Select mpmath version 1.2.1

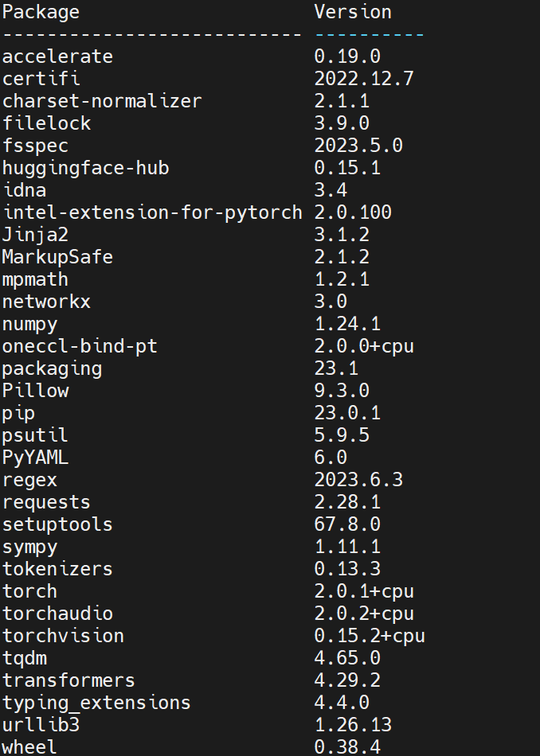[342, 279]
